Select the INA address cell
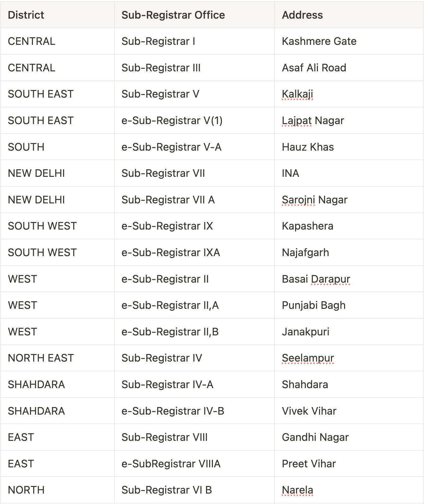This screenshot has width=424, height=504. click(290, 173)
